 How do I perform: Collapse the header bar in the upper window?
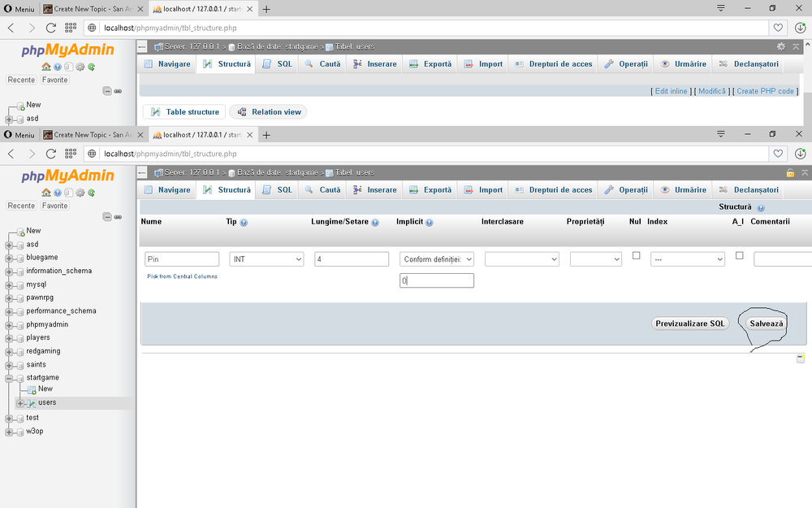point(796,46)
